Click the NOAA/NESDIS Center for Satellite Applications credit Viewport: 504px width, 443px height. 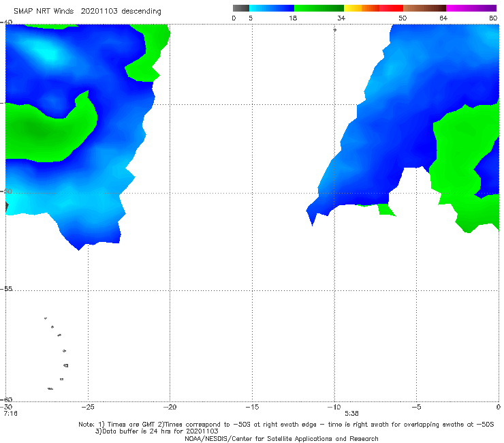point(281,439)
